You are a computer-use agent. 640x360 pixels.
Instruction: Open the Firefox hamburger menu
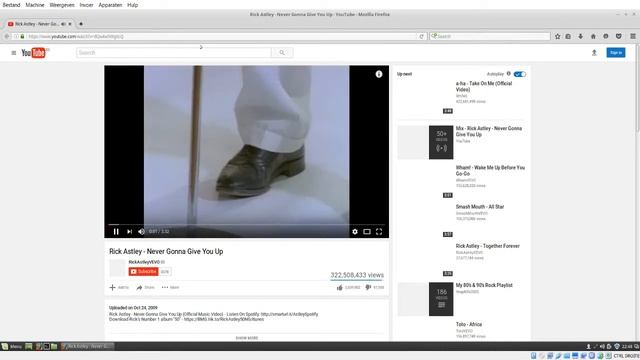(x=633, y=36)
